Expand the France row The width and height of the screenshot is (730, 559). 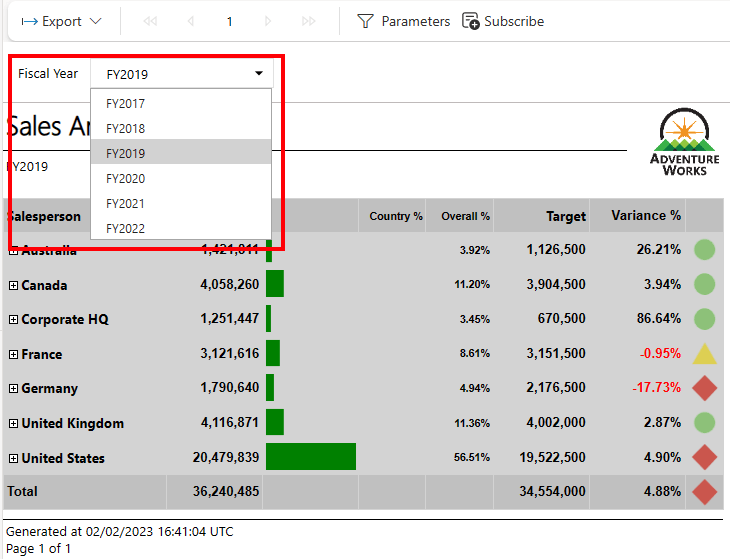click(13, 355)
